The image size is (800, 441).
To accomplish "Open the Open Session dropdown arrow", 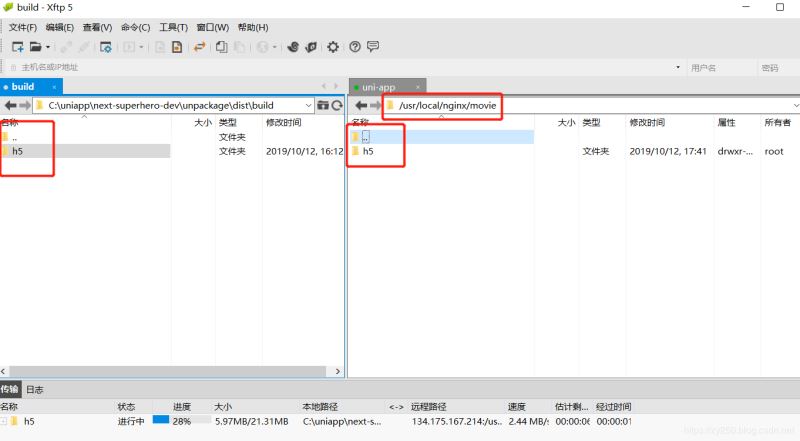I will tap(47, 47).
